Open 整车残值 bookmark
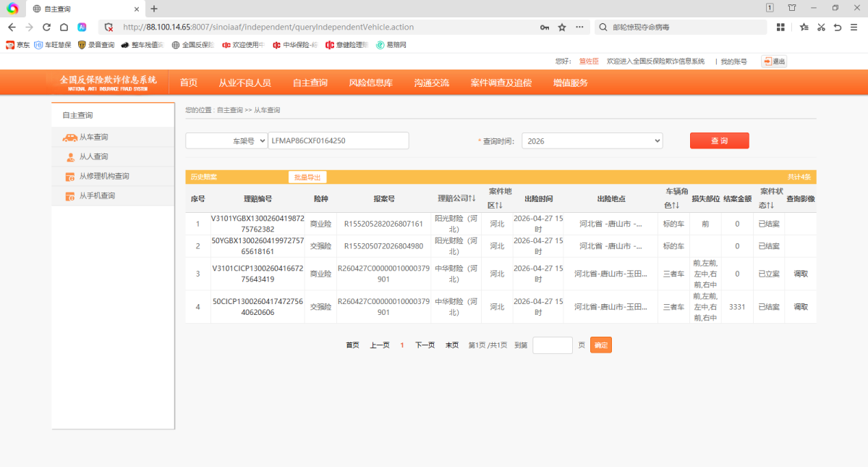 point(142,45)
